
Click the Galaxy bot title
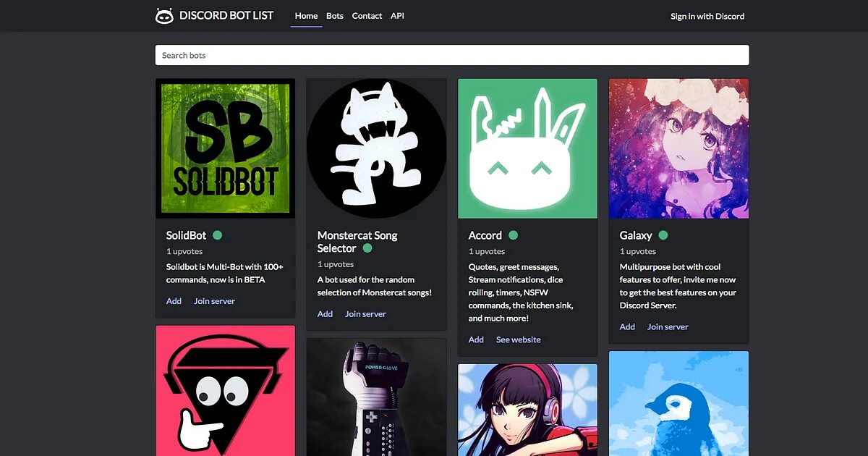[636, 235]
